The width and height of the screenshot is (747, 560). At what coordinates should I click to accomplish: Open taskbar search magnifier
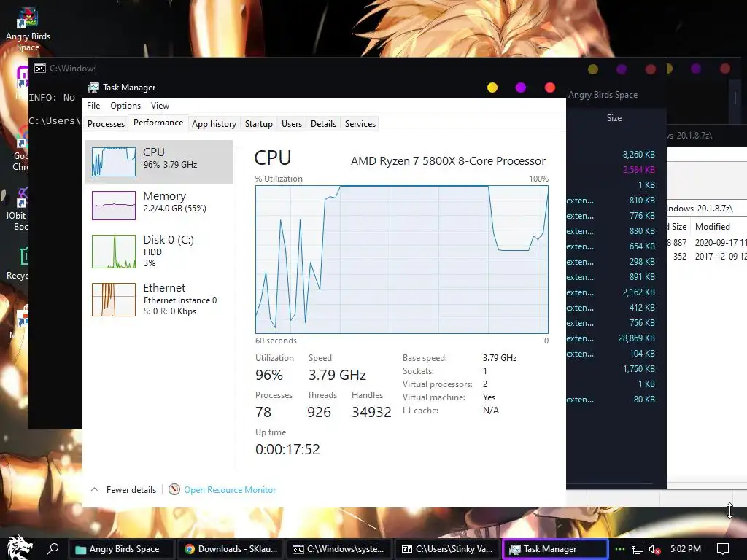pyautogui.click(x=53, y=548)
